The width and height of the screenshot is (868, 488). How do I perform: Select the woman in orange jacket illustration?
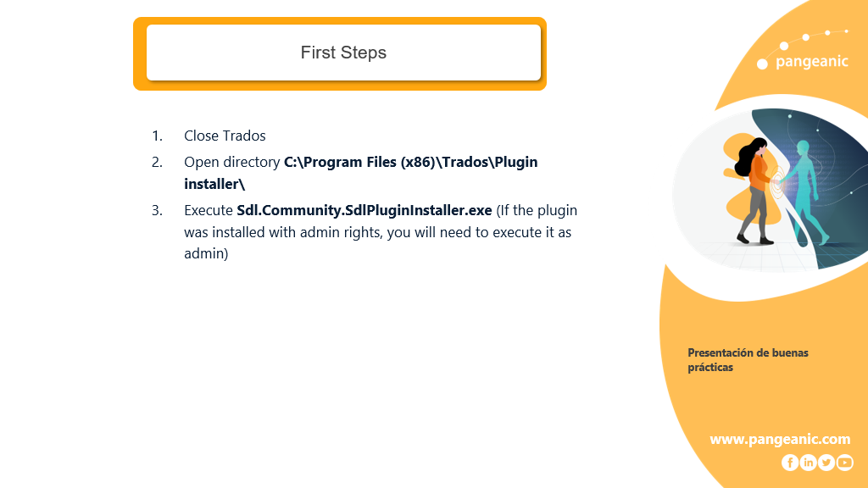click(x=754, y=191)
